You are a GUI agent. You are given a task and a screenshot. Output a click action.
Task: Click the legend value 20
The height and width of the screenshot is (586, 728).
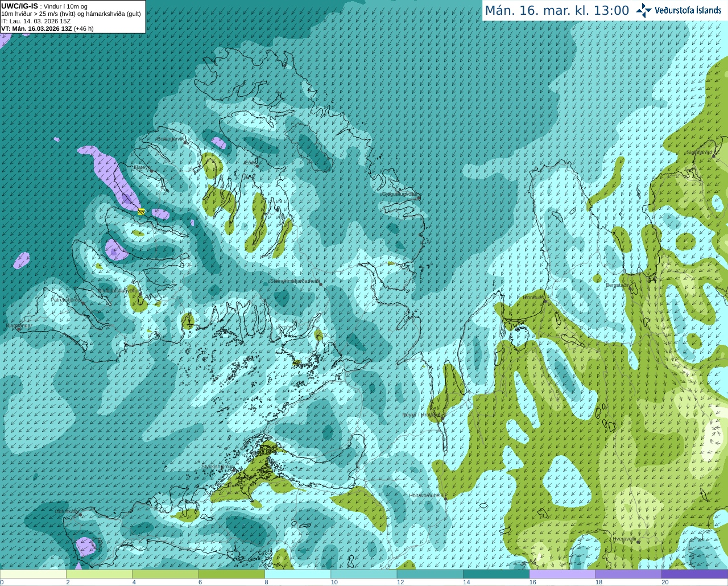[665, 583]
